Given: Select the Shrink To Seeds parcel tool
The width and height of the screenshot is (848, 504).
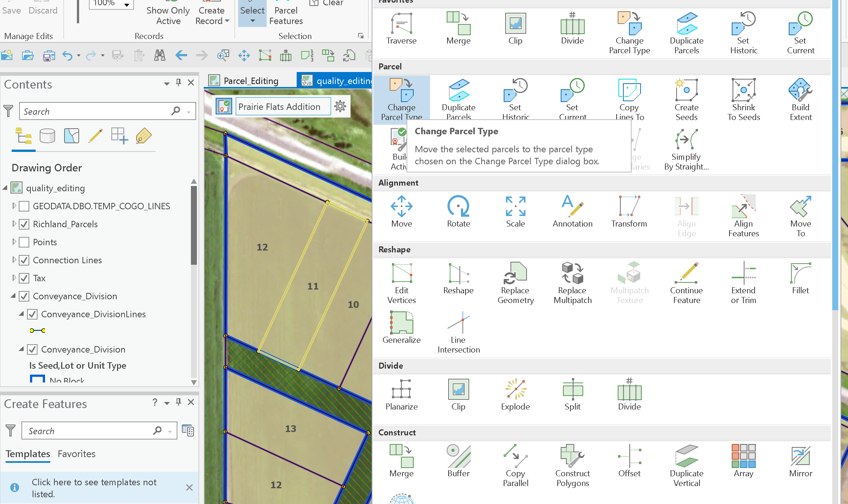Looking at the screenshot, I should click(x=743, y=97).
